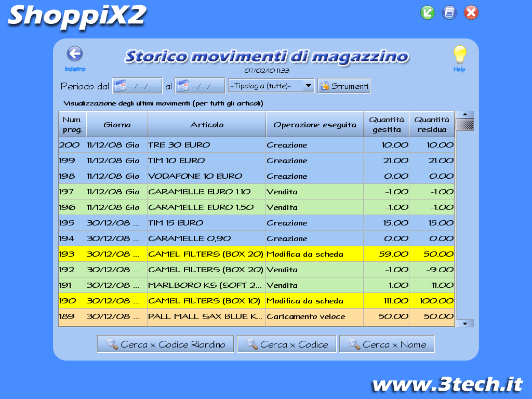Click the scroll up arrow of the table

coord(465,115)
